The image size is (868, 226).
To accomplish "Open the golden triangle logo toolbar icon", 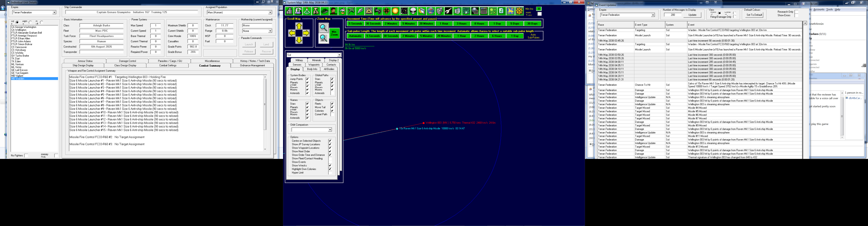I will pos(369,11).
